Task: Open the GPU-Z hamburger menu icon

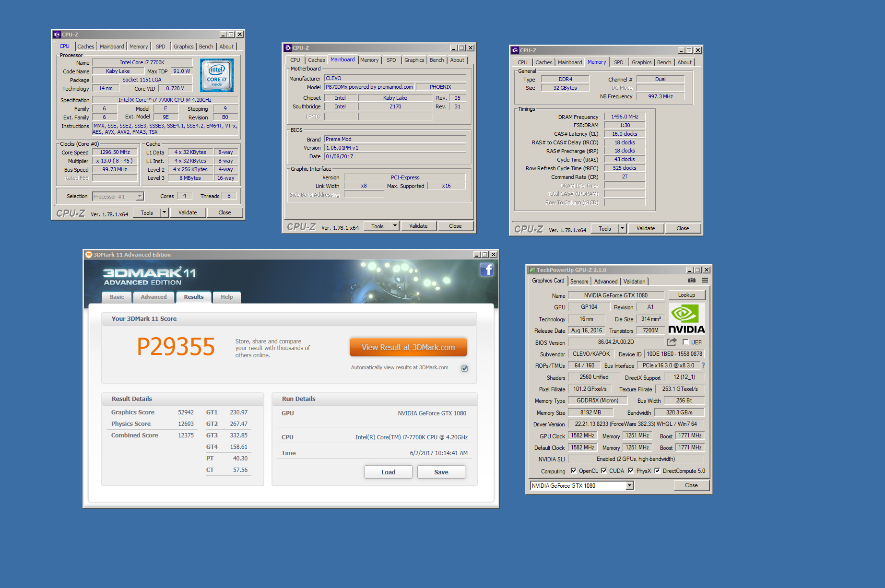Action: click(705, 280)
